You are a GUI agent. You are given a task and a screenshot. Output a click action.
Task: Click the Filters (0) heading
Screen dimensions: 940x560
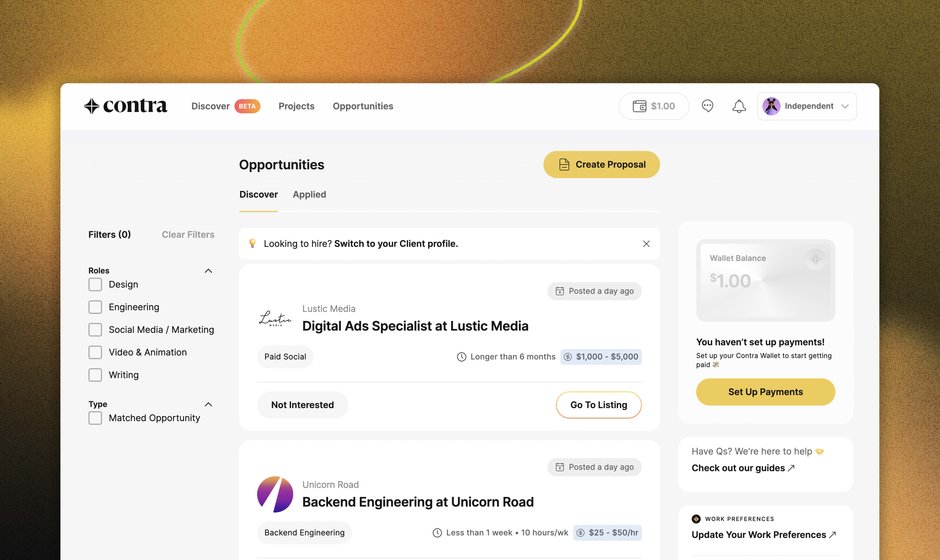109,234
